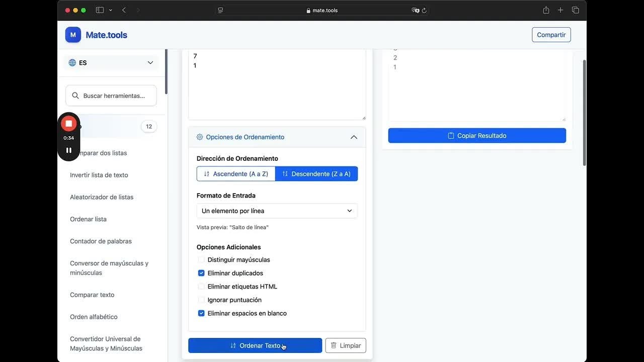Click the Mate.tools M logo icon
The height and width of the screenshot is (362, 644).
pyautogui.click(x=73, y=35)
